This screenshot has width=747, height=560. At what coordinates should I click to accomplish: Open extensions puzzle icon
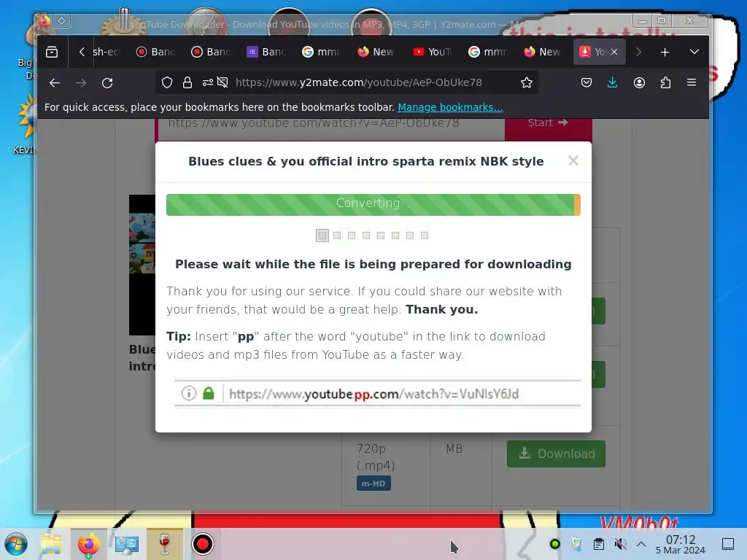point(665,83)
